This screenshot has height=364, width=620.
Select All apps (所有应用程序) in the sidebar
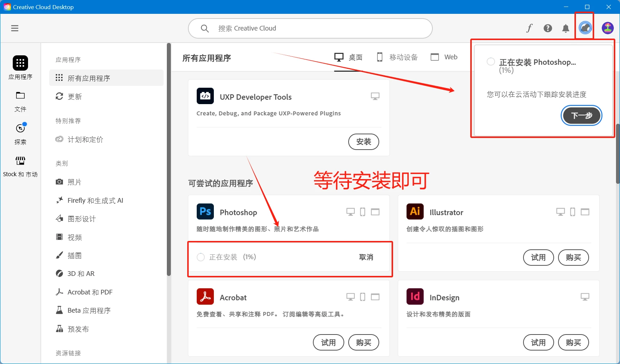(x=106, y=78)
